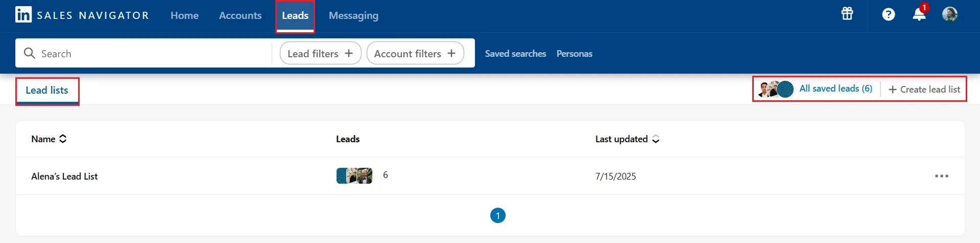The height and width of the screenshot is (243, 980).
Task: Click the Leads column header
Action: point(348,139)
